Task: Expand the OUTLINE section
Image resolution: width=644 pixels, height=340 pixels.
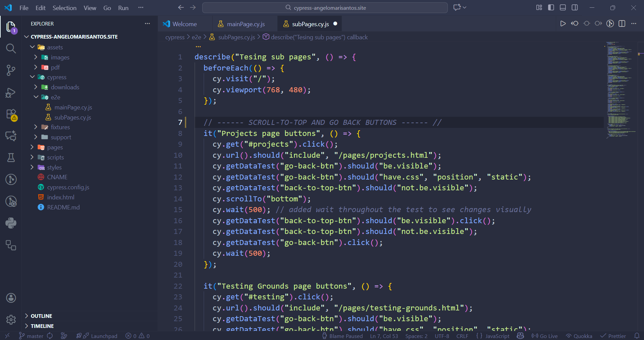Action: pyautogui.click(x=41, y=316)
